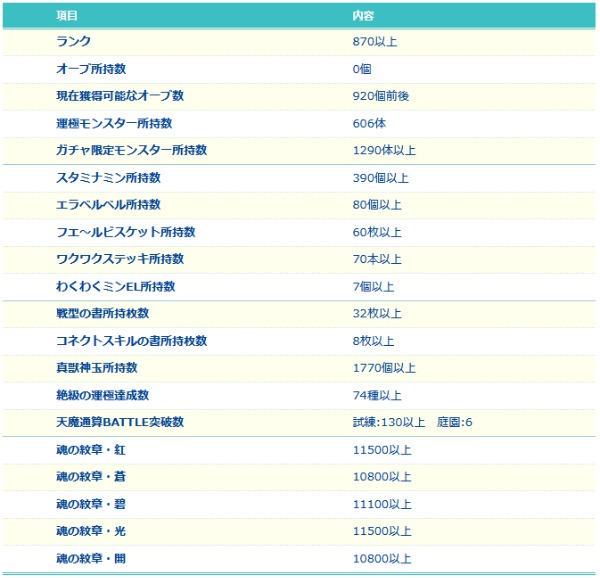This screenshot has width=600, height=578.
Task: Select the 魂の紋章・蒼 label
Action: [91, 477]
